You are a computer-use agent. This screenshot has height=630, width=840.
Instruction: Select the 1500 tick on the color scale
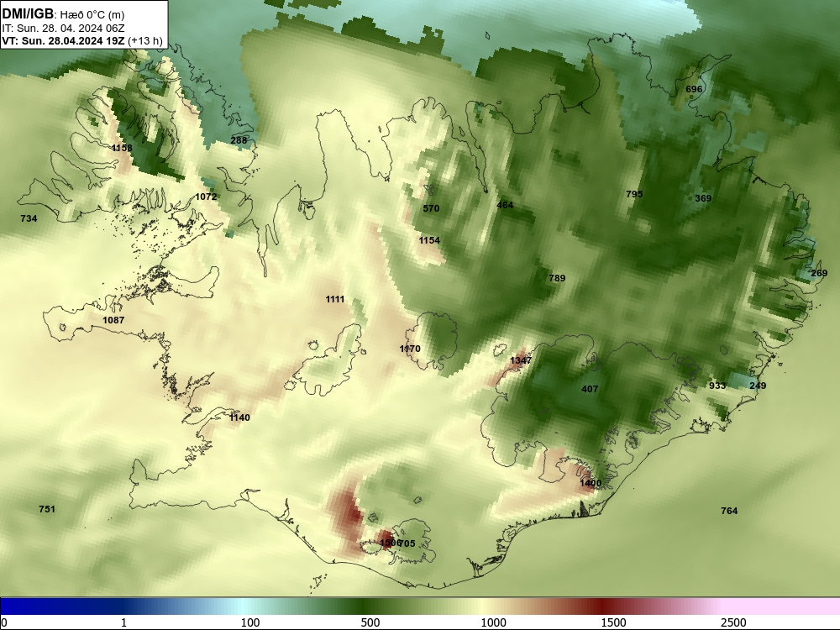pos(613,622)
